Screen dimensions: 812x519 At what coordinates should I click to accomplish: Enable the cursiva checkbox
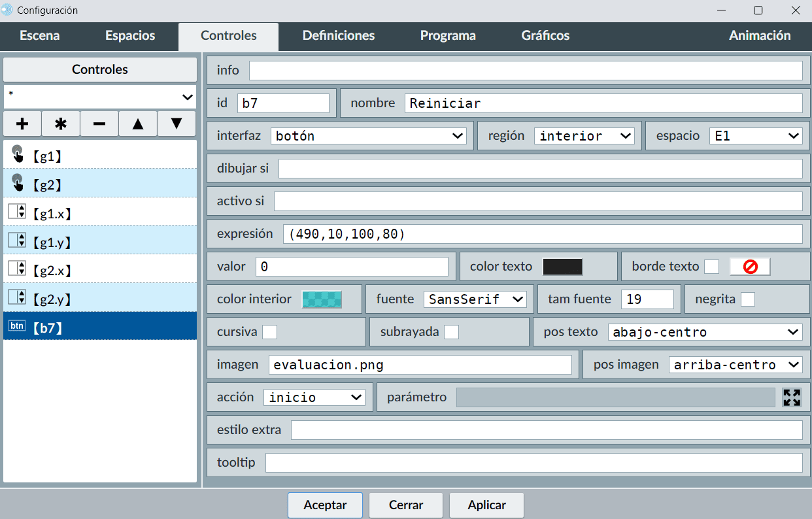269,332
